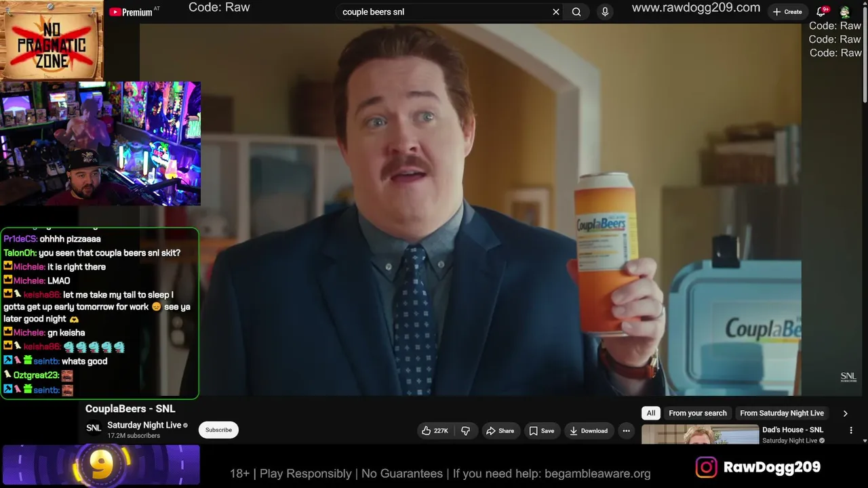Click Michele's 'it is right there' message
This screenshot has height=488, width=868.
tap(77, 267)
